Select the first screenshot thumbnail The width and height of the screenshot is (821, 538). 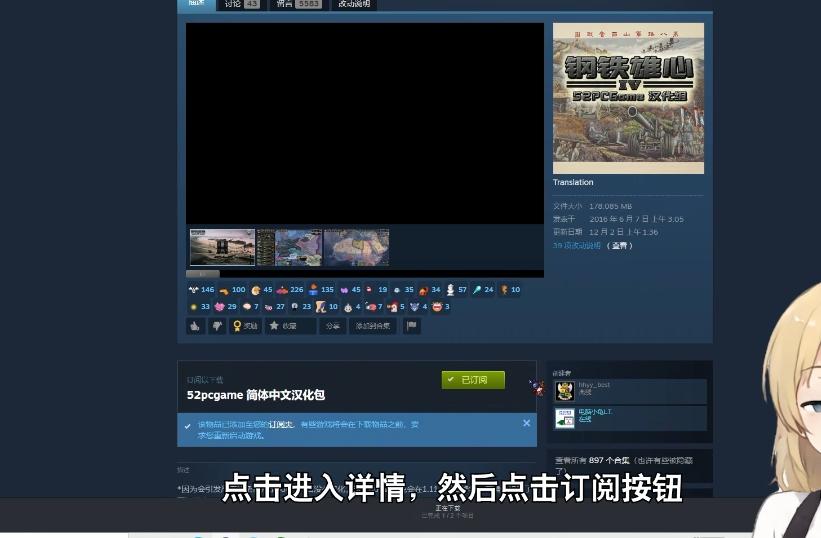tap(222, 247)
